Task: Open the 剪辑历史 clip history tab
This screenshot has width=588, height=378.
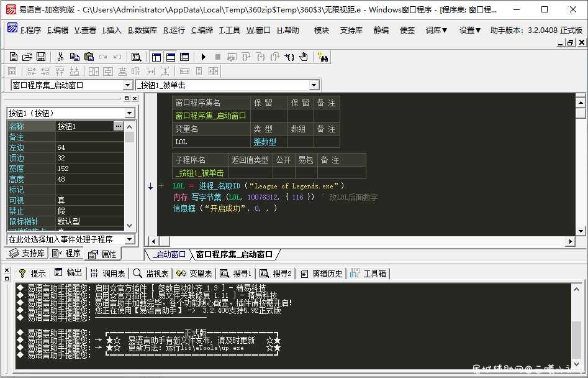Action: point(322,274)
